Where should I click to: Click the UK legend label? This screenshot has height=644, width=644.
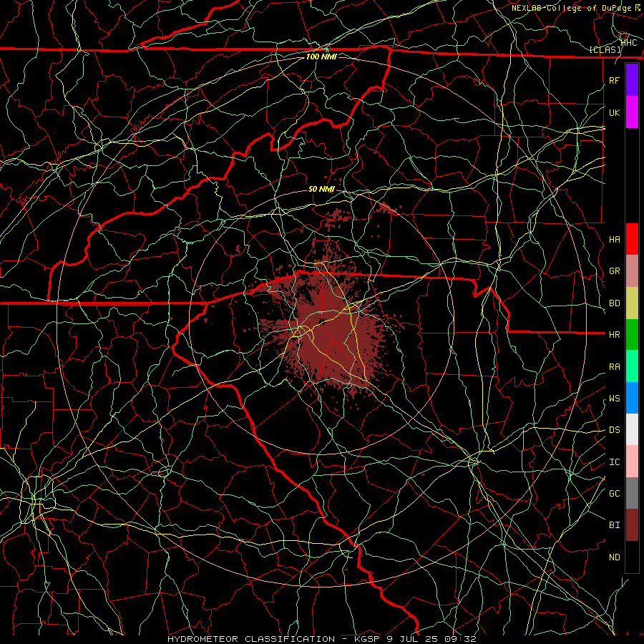click(x=615, y=112)
